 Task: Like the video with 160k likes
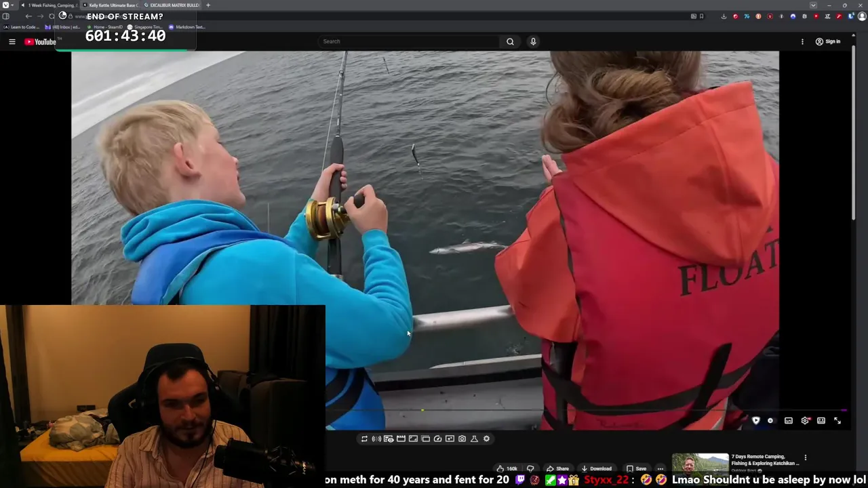[x=507, y=468]
